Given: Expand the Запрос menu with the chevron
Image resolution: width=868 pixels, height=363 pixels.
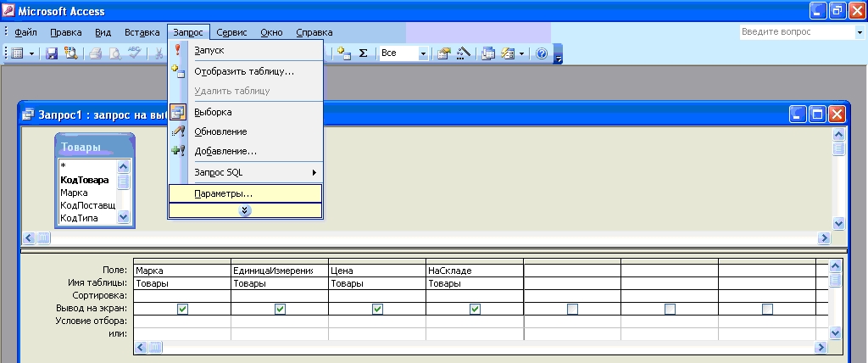Looking at the screenshot, I should pyautogui.click(x=245, y=210).
